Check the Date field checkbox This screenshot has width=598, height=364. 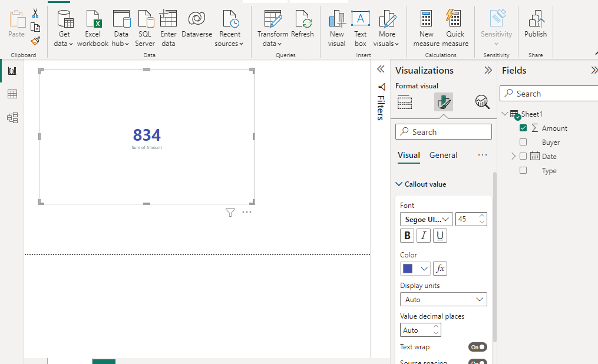[523, 156]
